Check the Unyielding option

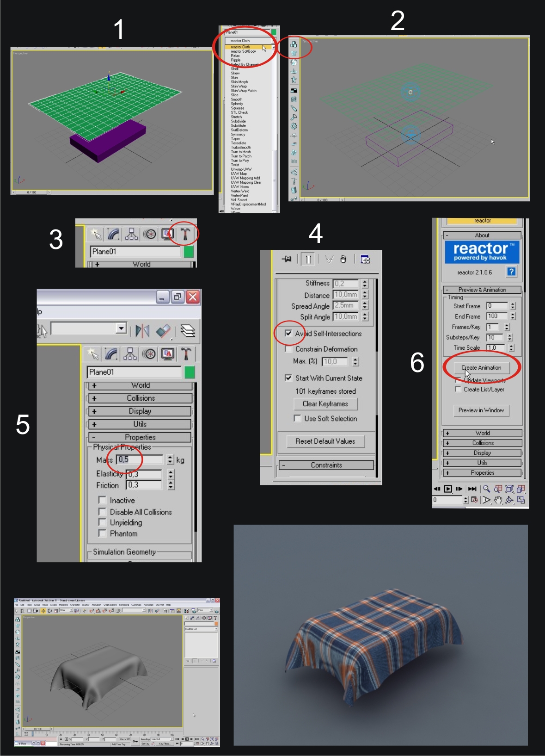pos(102,522)
